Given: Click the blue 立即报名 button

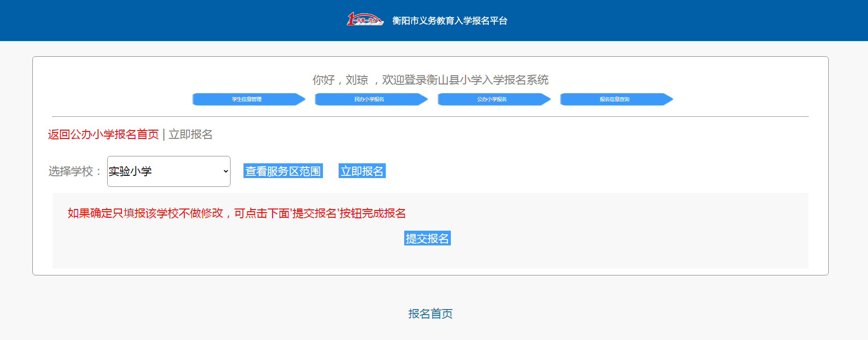Looking at the screenshot, I should [x=362, y=171].
